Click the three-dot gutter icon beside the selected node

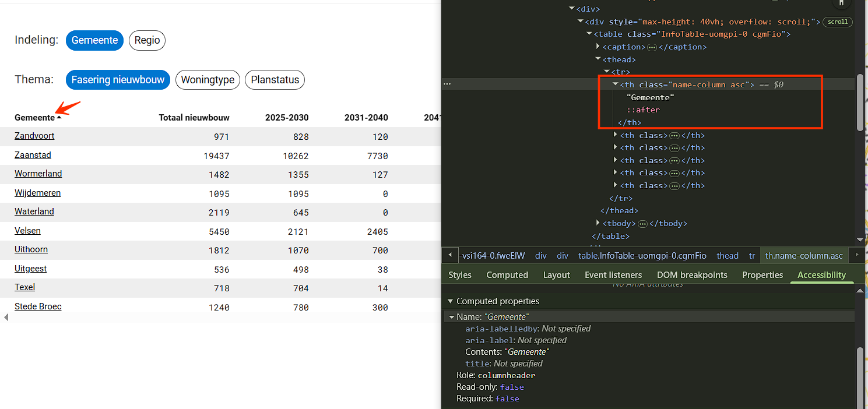[447, 84]
